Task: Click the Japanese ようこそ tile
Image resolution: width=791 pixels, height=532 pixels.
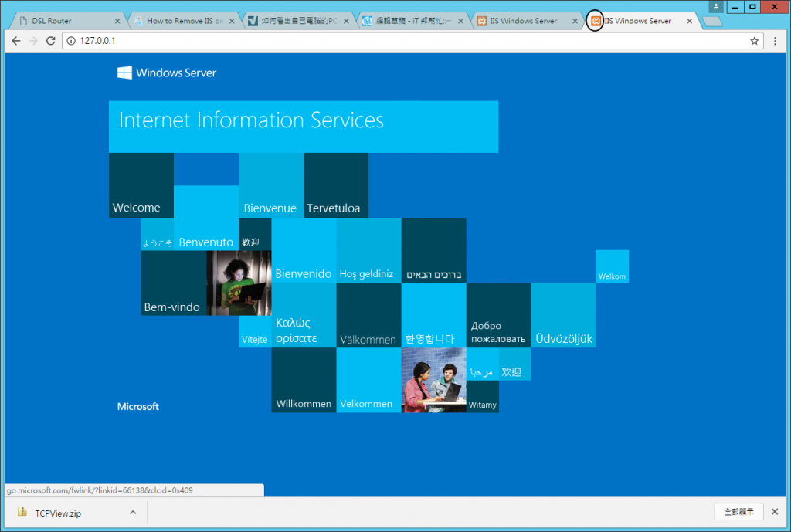Action: point(158,234)
